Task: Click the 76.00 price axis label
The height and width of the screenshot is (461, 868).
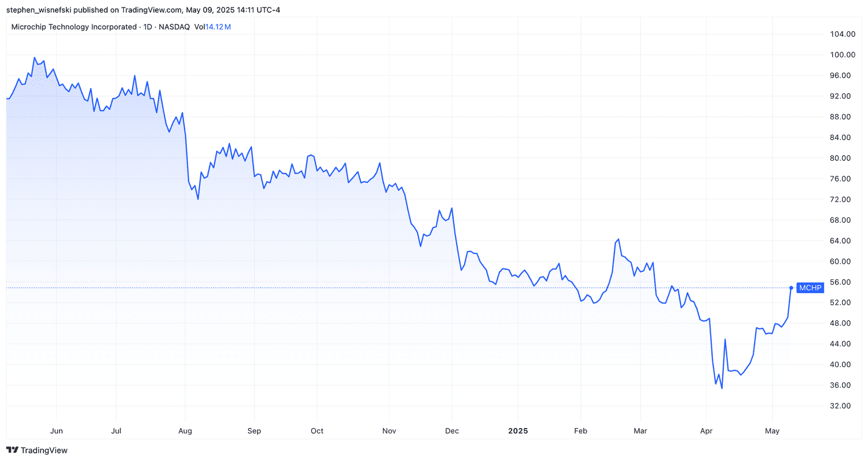Action: [841, 179]
